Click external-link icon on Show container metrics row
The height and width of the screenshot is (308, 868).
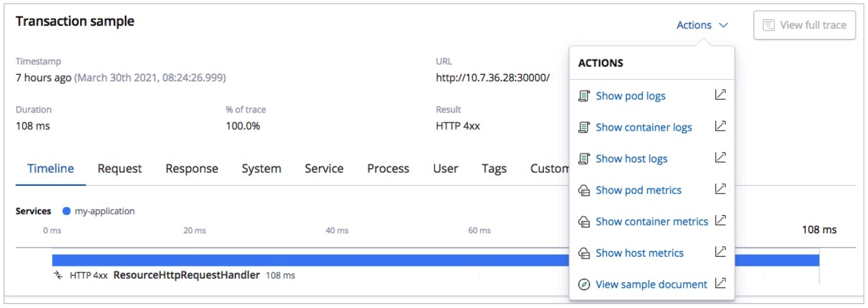(x=720, y=220)
